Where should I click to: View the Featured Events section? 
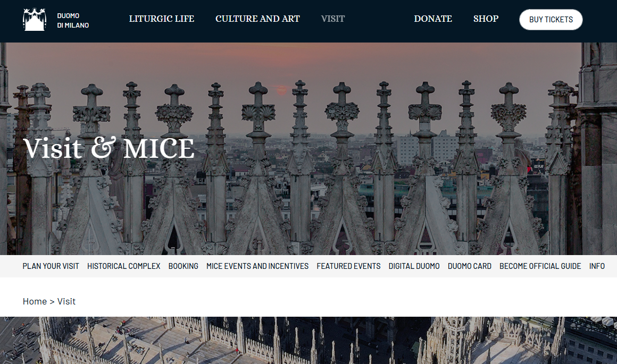[348, 266]
